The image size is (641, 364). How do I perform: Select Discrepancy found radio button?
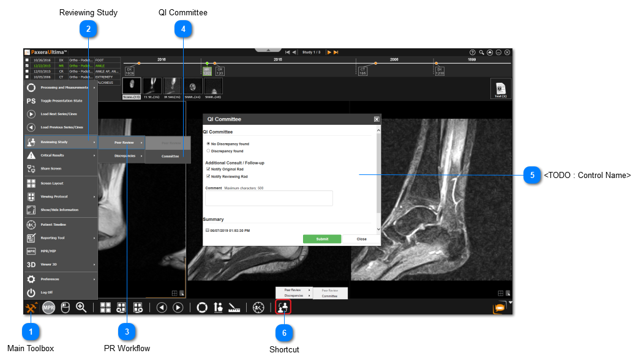pos(209,150)
